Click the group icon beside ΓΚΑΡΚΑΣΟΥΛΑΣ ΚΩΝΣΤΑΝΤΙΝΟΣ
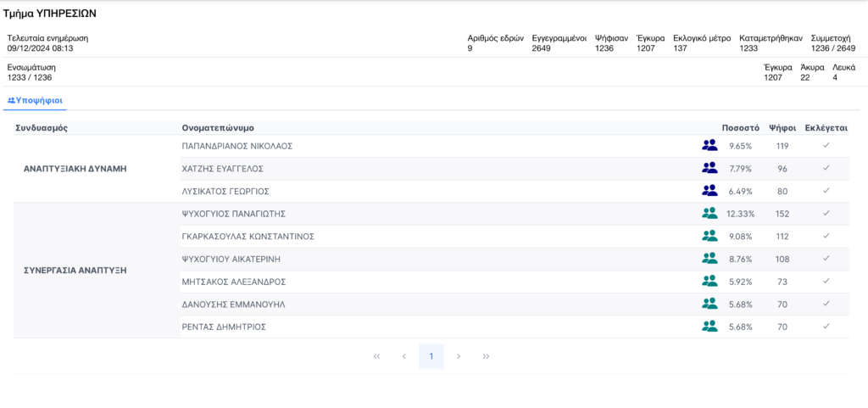868x408 pixels. (x=709, y=237)
